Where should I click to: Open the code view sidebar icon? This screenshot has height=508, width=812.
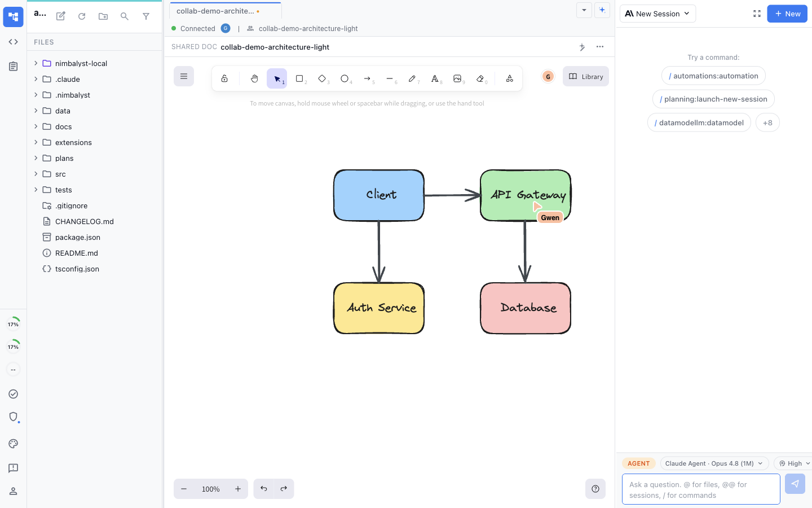(14, 42)
